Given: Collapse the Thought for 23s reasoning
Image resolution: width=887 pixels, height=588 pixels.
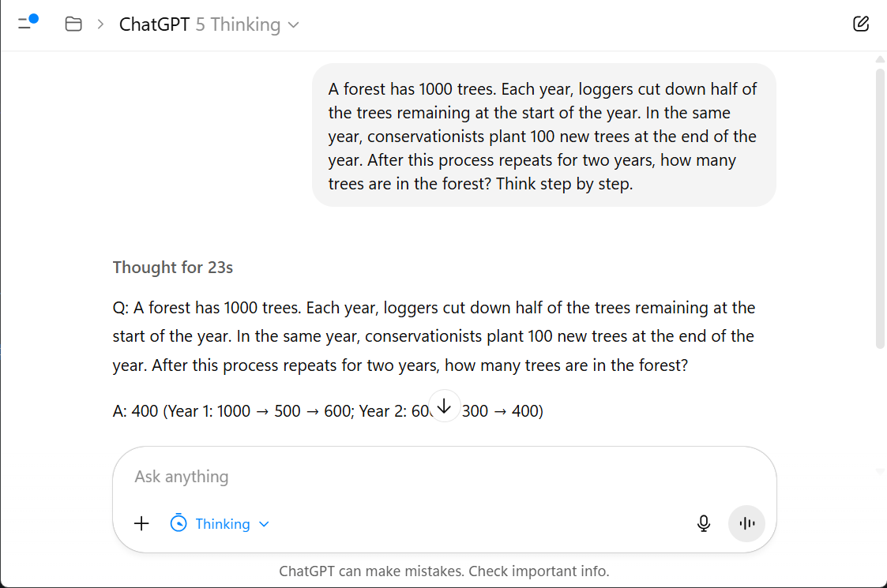Looking at the screenshot, I should point(173,267).
